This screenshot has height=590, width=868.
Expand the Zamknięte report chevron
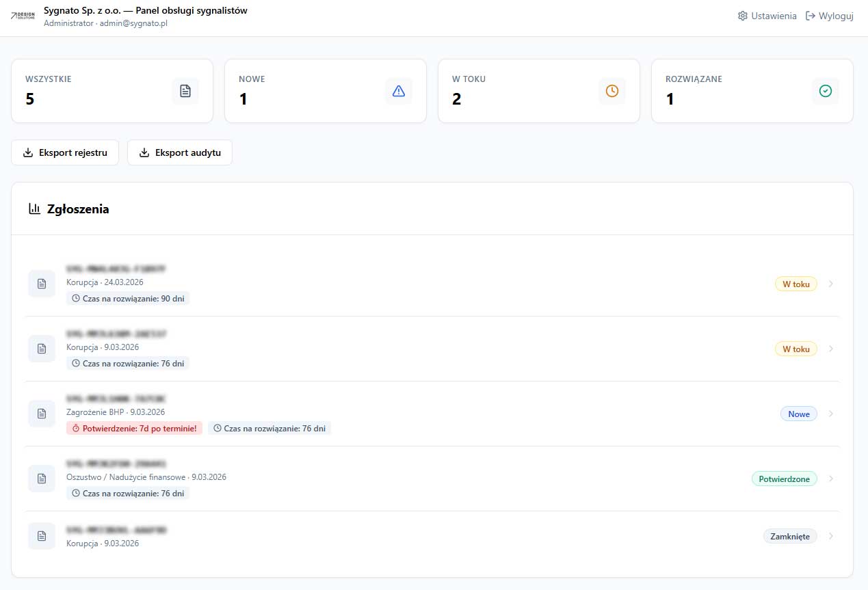click(x=831, y=536)
